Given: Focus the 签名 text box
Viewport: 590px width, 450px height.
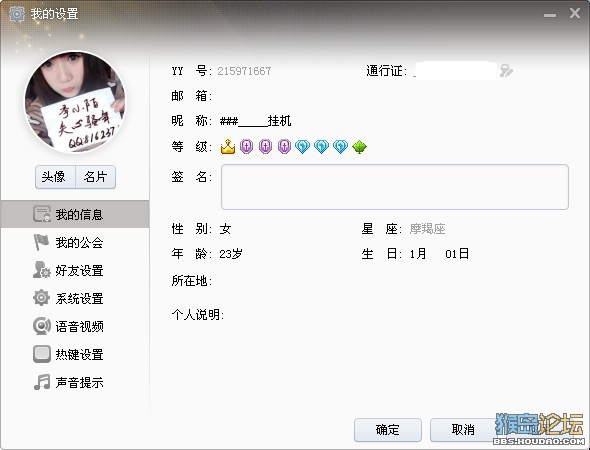Looking at the screenshot, I should pos(395,187).
